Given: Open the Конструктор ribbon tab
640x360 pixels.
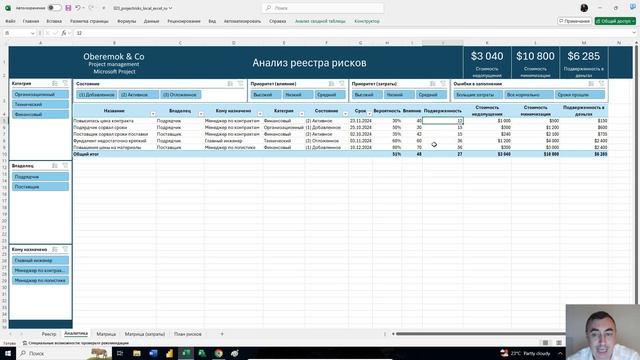Looking at the screenshot, I should click(367, 21).
